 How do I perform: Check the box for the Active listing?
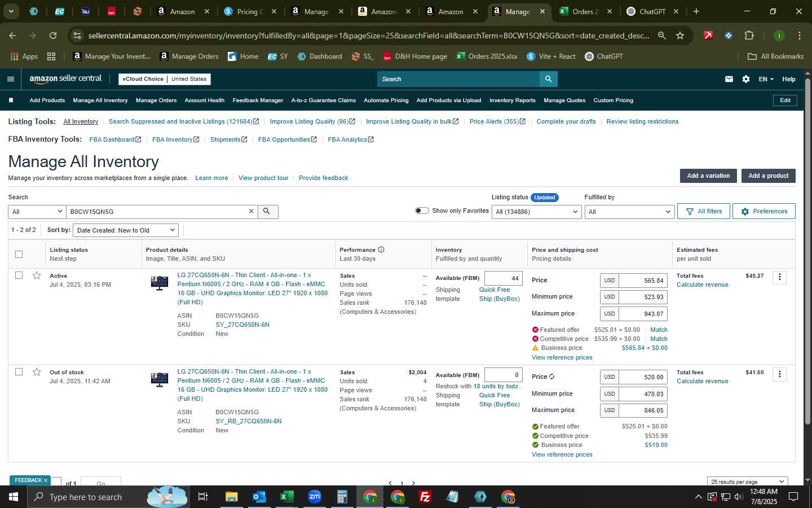click(x=19, y=275)
